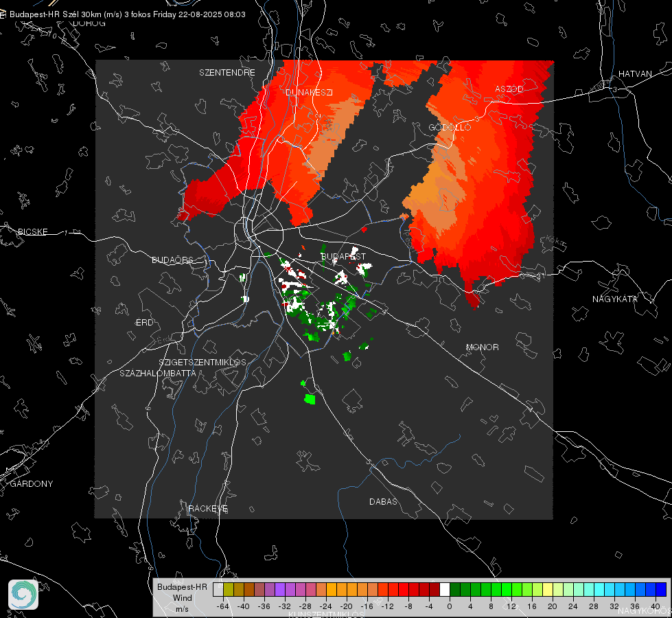Image resolution: width=672 pixels, height=618 pixels.
Task: Click the BUDAPEST city label
Action: [343, 256]
